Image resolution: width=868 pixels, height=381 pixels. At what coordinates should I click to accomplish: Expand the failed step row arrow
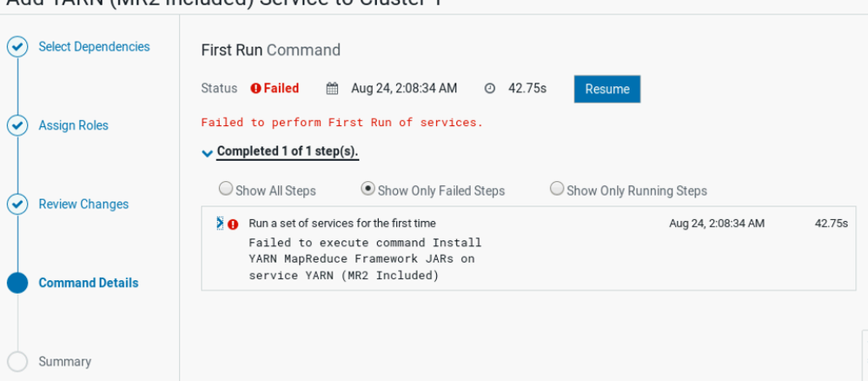pos(220,223)
